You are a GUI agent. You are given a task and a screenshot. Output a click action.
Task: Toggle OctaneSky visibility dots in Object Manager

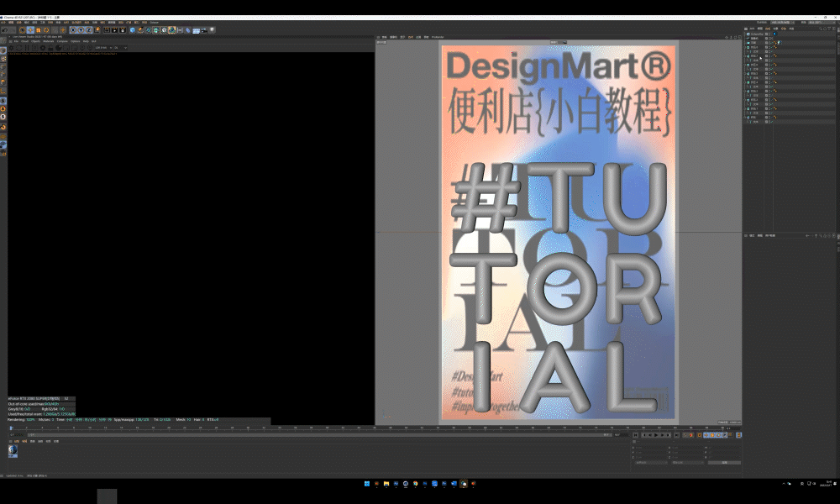[x=769, y=34]
